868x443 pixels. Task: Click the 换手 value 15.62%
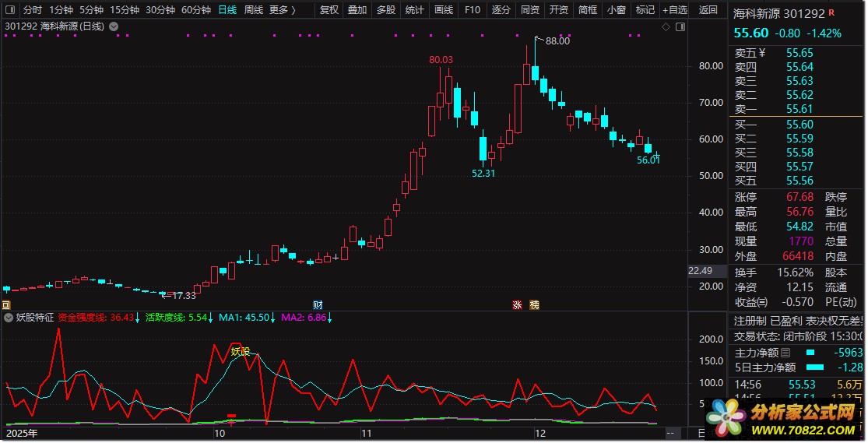point(796,272)
